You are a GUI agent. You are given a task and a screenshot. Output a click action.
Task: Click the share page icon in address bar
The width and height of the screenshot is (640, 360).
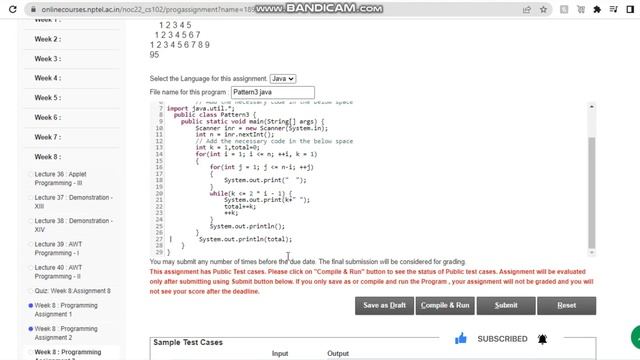click(527, 9)
